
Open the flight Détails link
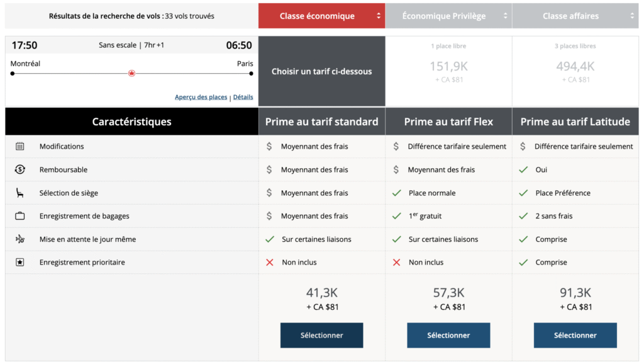243,97
